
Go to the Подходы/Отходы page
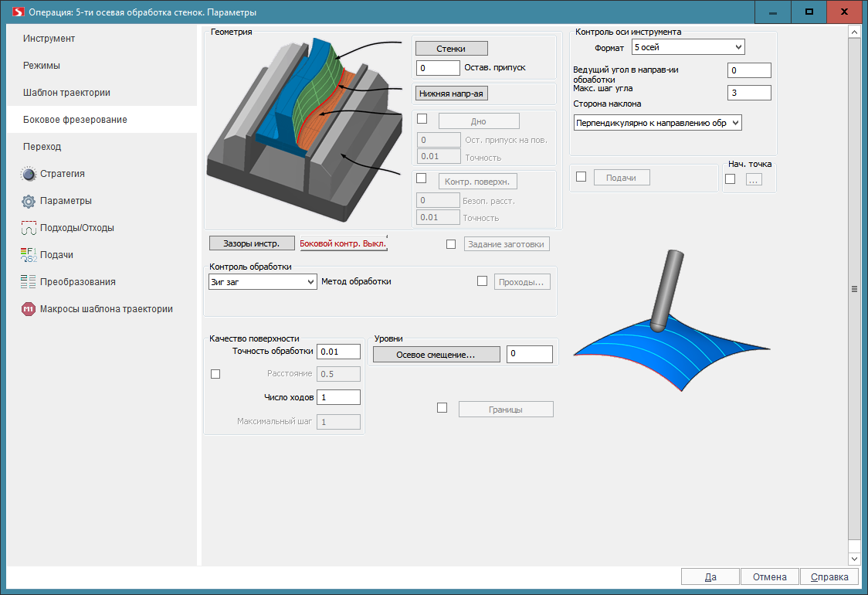[x=102, y=228]
